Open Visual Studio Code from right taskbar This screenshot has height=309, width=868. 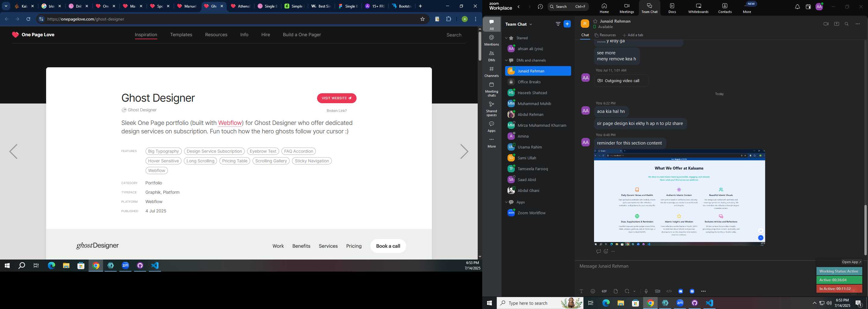coord(709,303)
